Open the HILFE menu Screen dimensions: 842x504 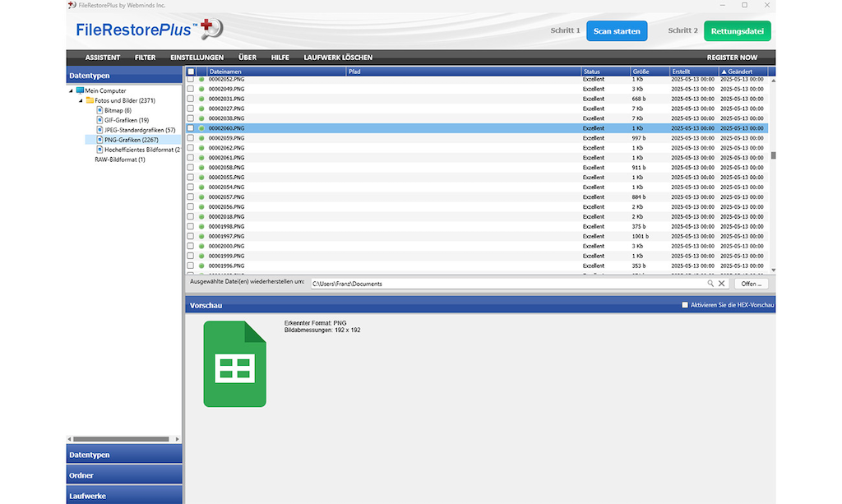coord(280,58)
